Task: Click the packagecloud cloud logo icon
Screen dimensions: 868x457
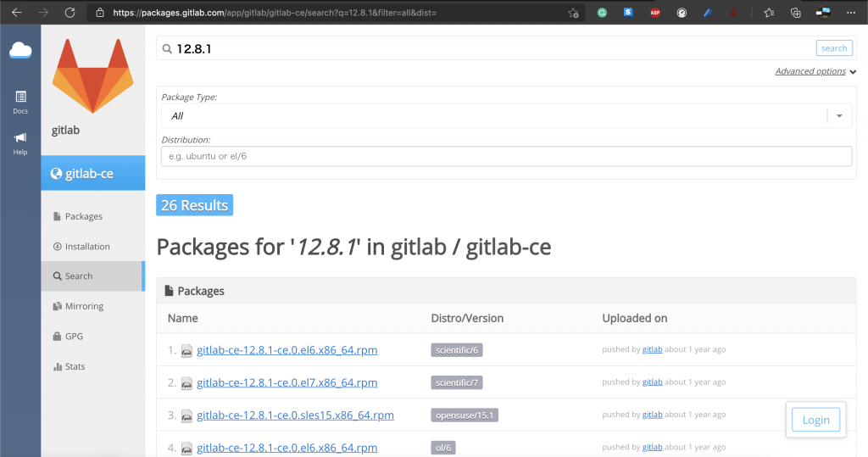Action: click(20, 52)
